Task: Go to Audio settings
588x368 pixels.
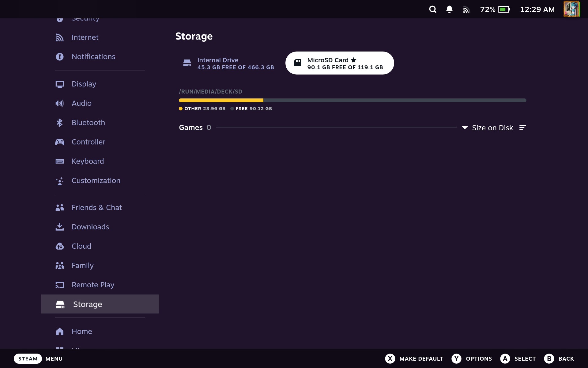Action: (100, 103)
